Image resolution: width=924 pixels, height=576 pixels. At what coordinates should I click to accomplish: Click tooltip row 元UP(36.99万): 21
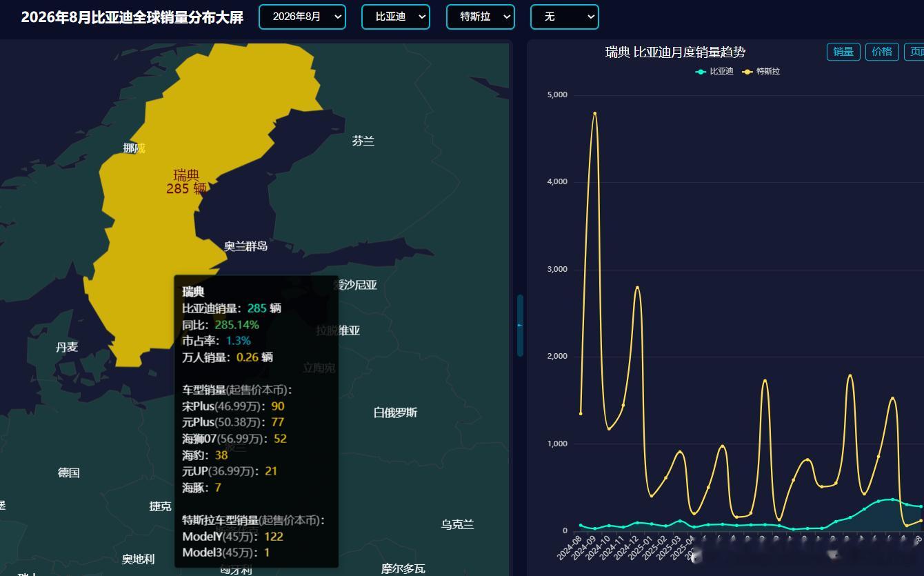[230, 471]
